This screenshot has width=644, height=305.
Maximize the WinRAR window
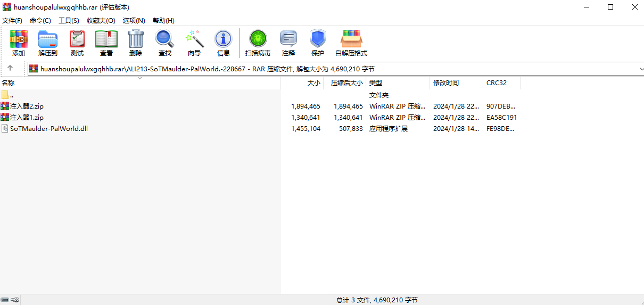tap(610, 7)
